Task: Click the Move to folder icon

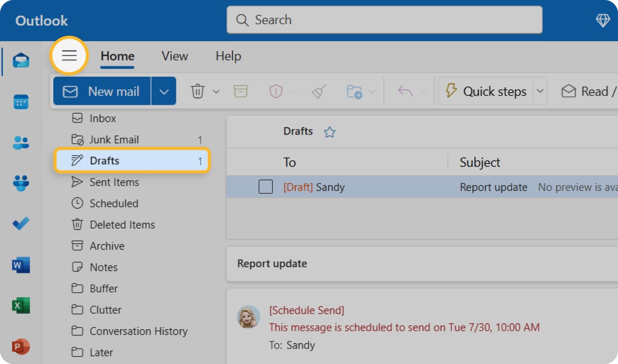Action: click(x=354, y=91)
